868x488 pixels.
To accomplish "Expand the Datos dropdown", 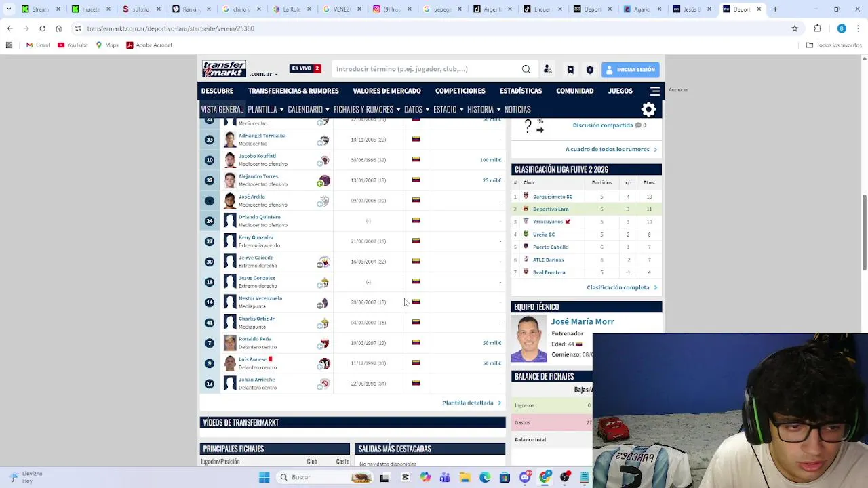I will pyautogui.click(x=416, y=109).
